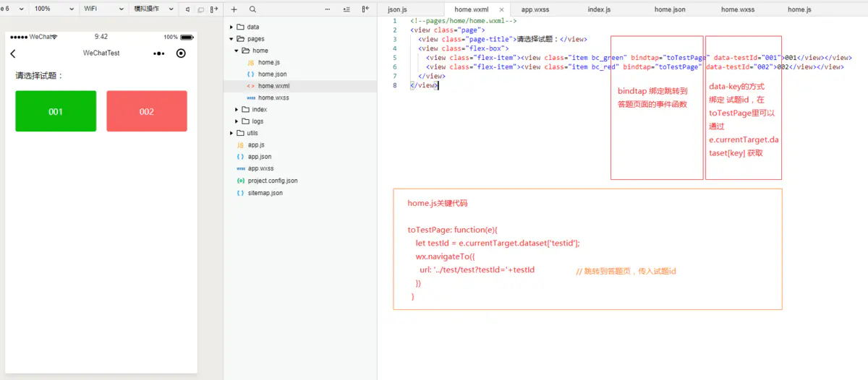
Task: Toggle simulator sound speaker icon
Action: pyautogui.click(x=187, y=9)
